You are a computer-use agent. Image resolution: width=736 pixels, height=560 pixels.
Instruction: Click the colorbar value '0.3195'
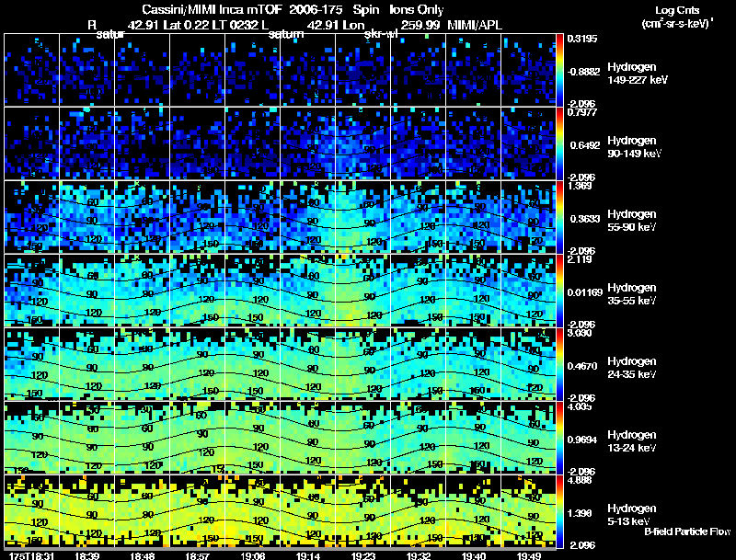pos(582,39)
